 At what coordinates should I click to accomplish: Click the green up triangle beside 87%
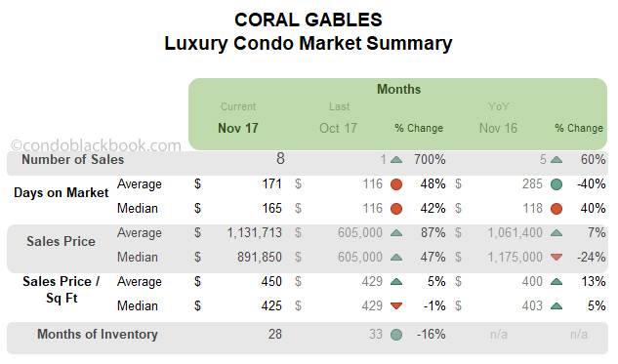(x=396, y=233)
